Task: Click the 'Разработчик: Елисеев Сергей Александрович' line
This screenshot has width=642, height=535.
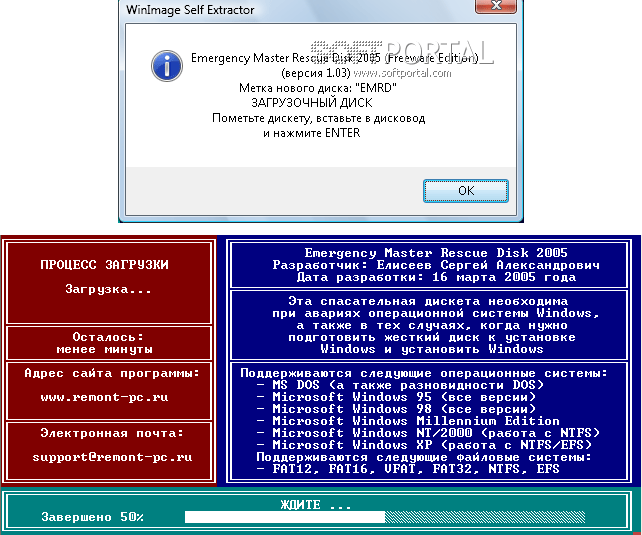Action: (436, 265)
